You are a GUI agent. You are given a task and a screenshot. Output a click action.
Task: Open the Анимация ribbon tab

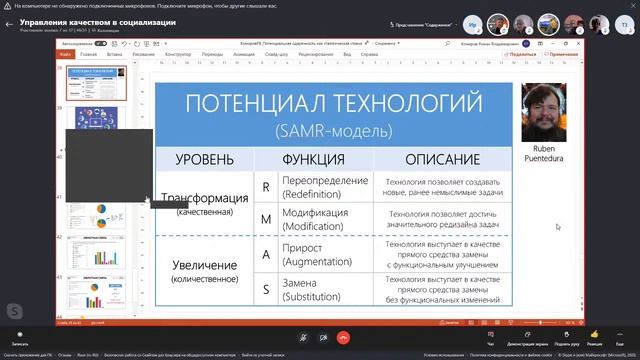click(x=244, y=54)
